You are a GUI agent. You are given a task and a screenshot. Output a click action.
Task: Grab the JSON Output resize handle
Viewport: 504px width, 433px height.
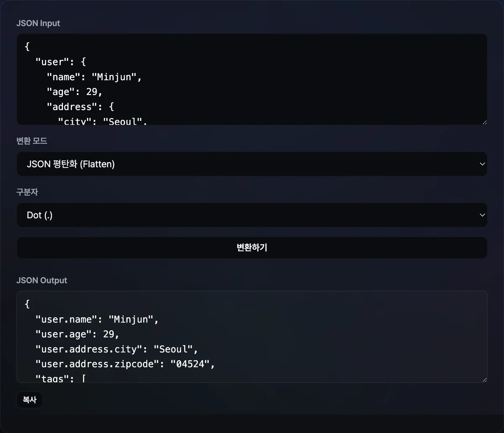(x=484, y=380)
